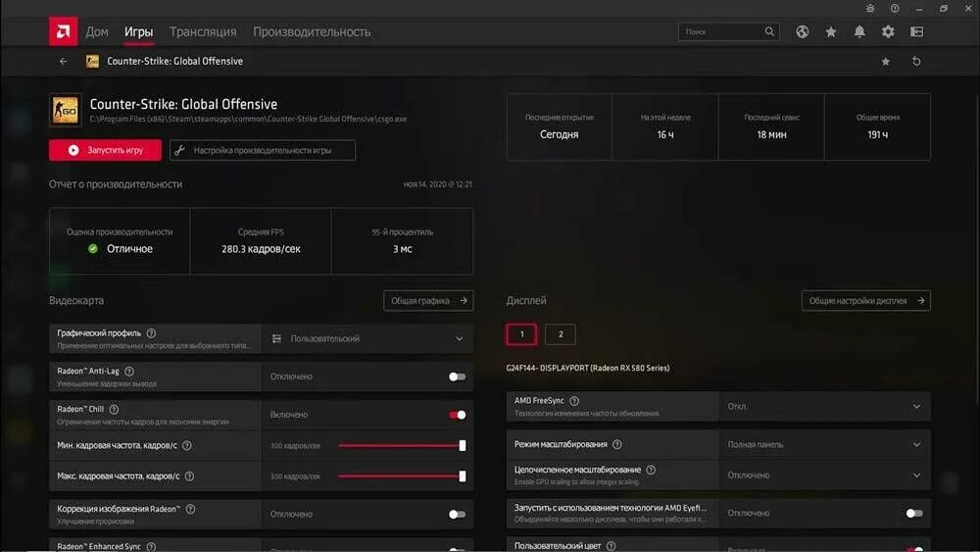
Task: Click Последний сеанс 18 мин stat
Action: pyautogui.click(x=771, y=126)
